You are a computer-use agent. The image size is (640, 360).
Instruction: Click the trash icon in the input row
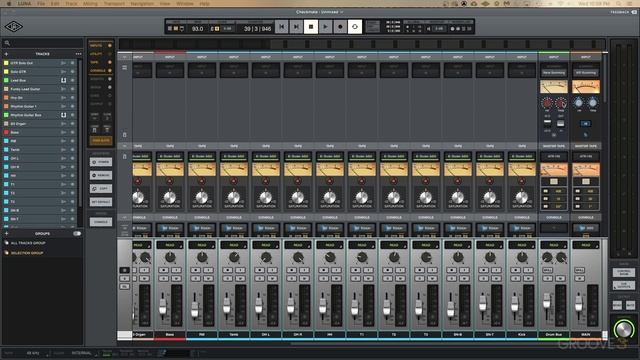pos(124,135)
